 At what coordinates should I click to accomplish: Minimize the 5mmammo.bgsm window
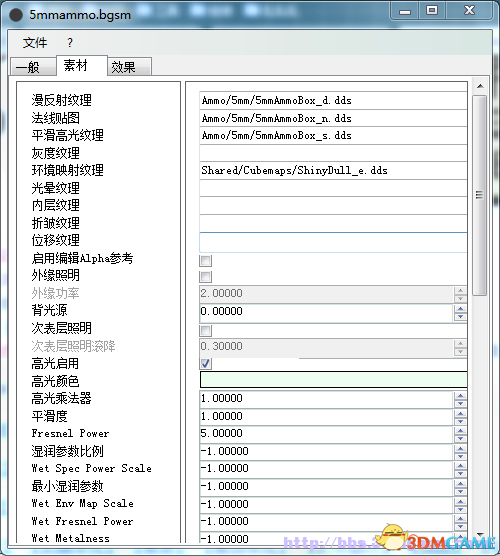tap(405, 12)
